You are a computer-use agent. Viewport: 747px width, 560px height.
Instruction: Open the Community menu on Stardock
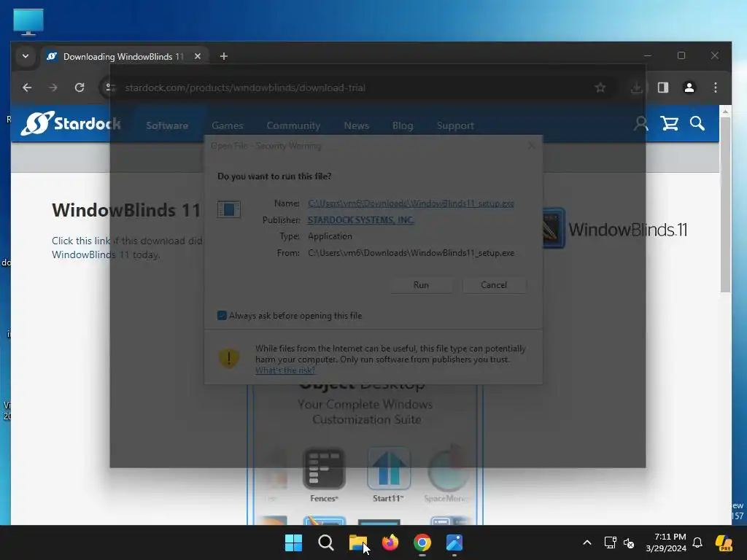coord(293,125)
